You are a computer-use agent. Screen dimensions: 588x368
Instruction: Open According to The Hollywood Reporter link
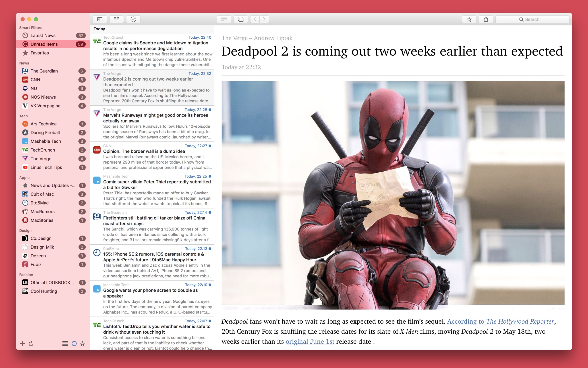tap(500, 321)
